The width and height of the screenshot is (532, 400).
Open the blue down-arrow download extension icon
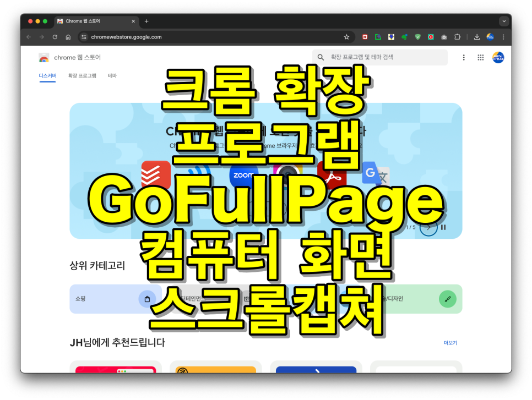click(x=391, y=37)
